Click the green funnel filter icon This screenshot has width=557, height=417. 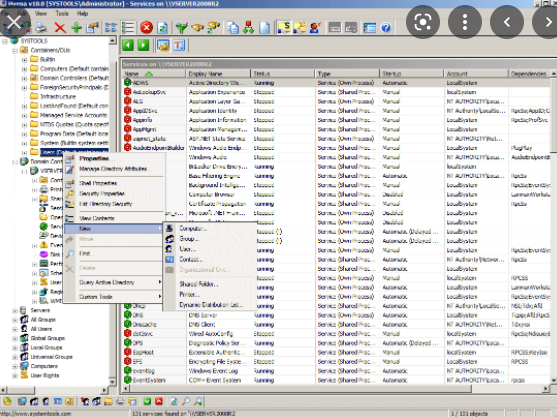(181, 27)
